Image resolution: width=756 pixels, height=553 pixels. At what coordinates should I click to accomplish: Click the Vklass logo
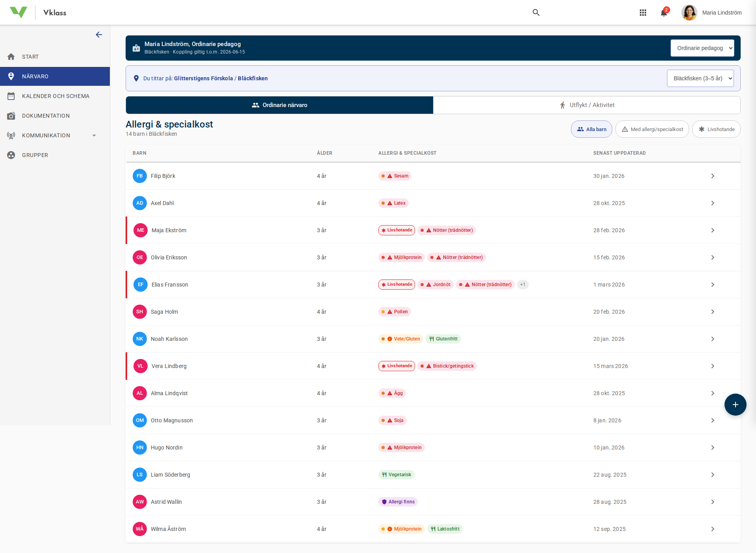tap(19, 13)
